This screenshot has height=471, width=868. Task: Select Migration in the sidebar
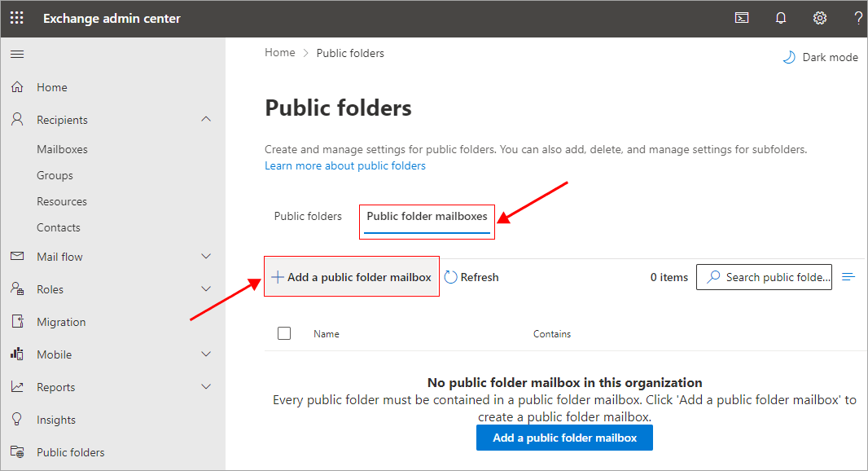(x=59, y=321)
